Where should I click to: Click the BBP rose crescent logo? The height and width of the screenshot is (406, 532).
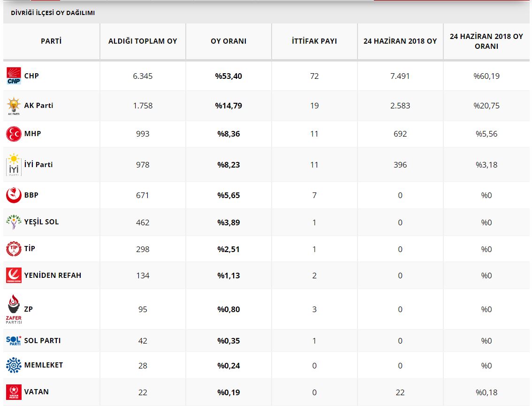[x=14, y=195]
